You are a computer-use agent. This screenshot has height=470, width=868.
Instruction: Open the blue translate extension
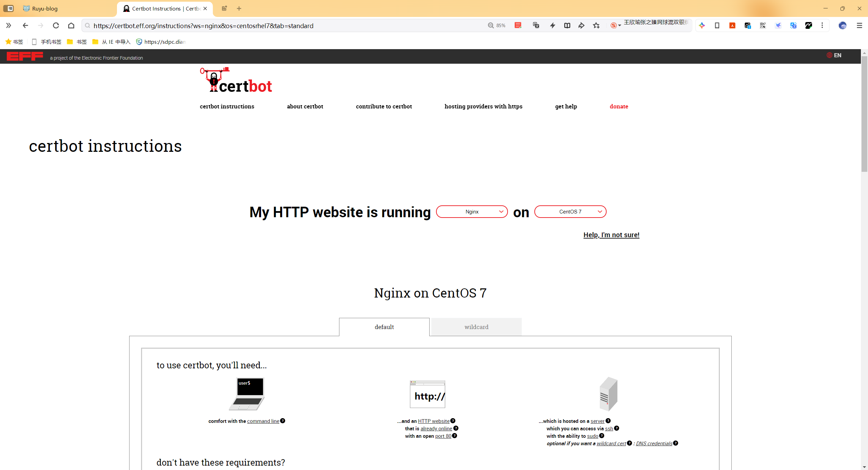point(793,25)
